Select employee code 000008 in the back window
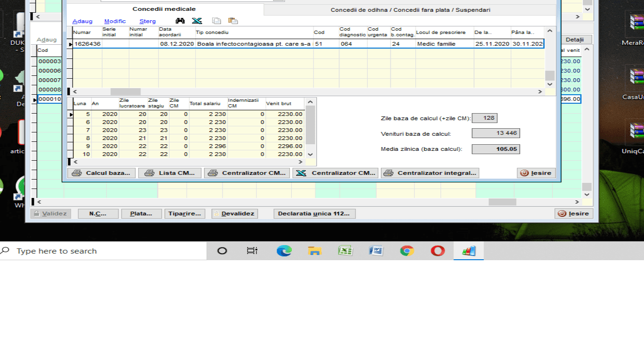 pyautogui.click(x=50, y=90)
